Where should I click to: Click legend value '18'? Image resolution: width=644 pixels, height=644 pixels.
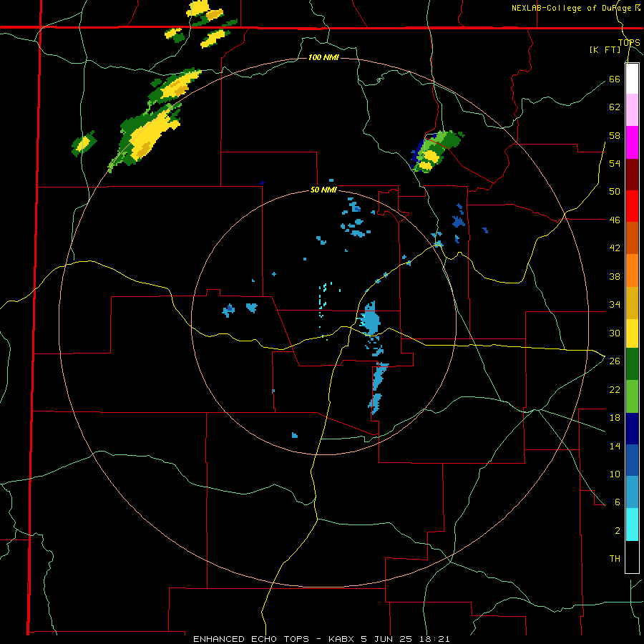[x=615, y=417]
